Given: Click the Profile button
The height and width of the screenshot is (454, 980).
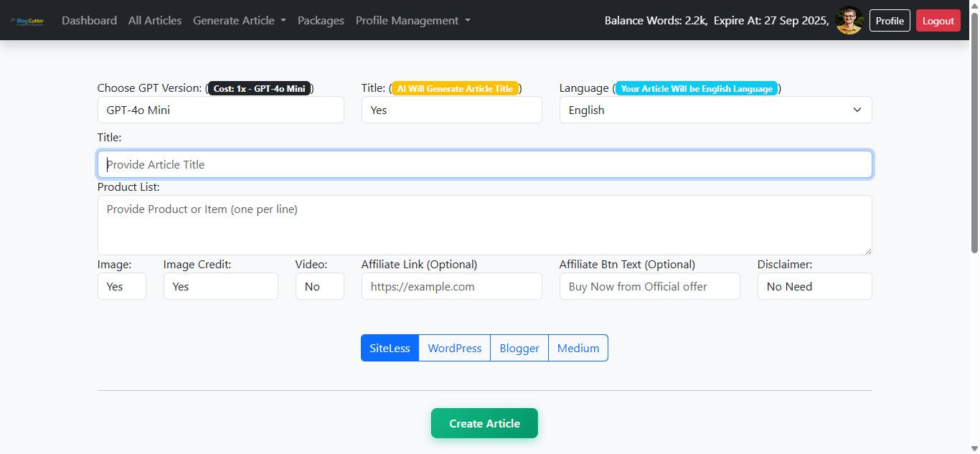Looking at the screenshot, I should 890,21.
